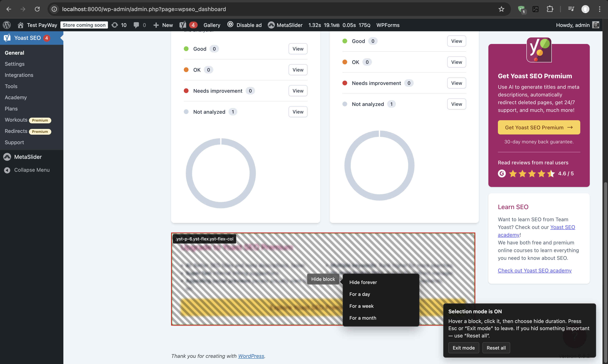608x364 pixels.
Task: Open updates icon showing 10
Action: click(119, 25)
